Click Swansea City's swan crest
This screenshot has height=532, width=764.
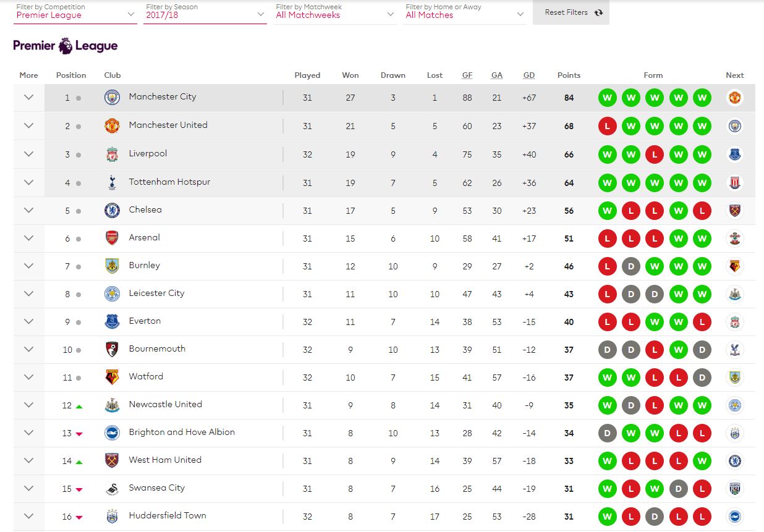click(112, 489)
